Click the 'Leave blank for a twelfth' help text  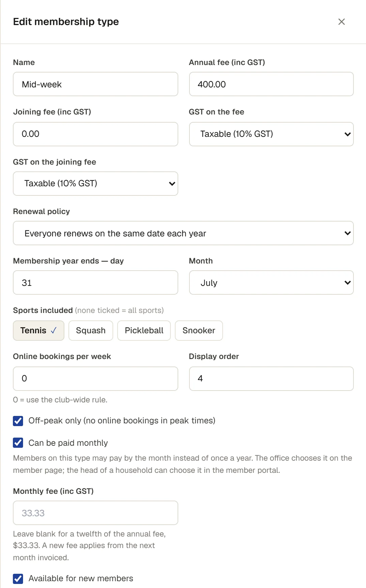point(89,545)
